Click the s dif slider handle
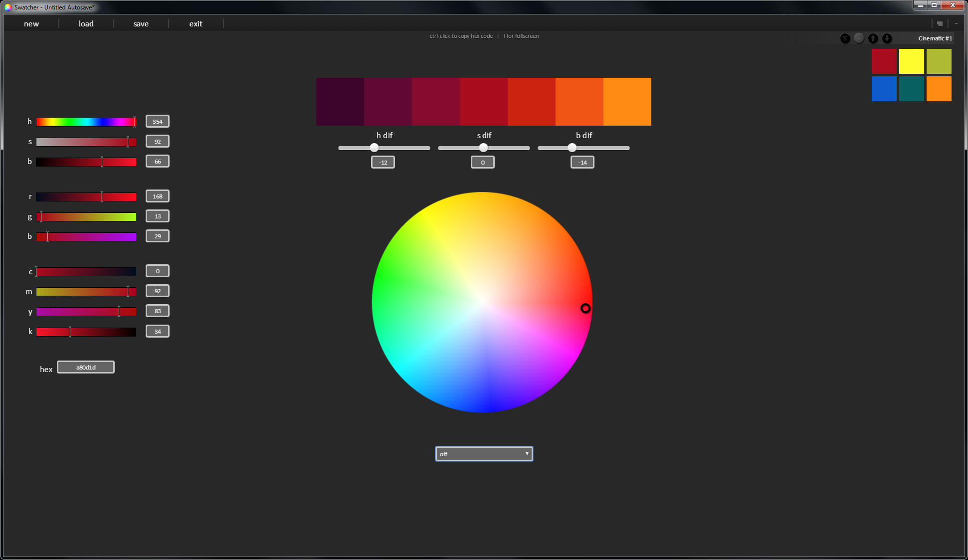 pos(483,148)
